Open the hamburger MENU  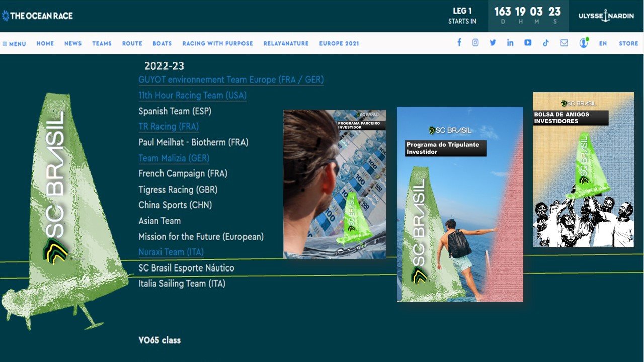[14, 44]
